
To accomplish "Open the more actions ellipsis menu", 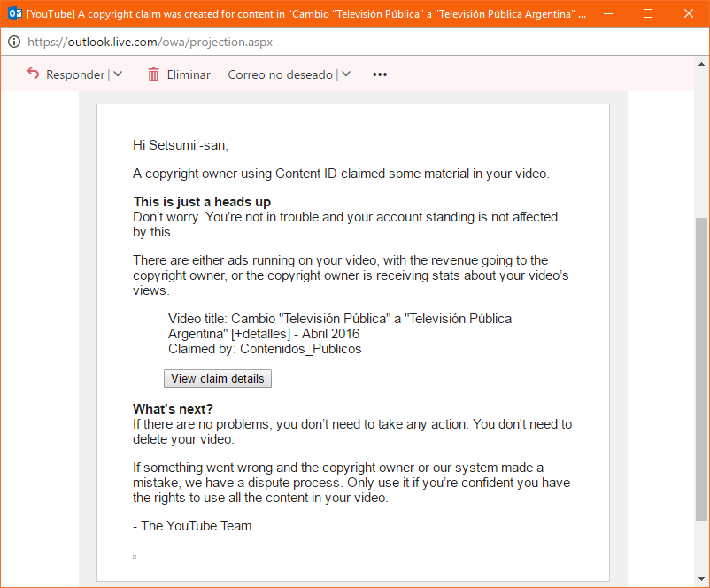I will 380,74.
